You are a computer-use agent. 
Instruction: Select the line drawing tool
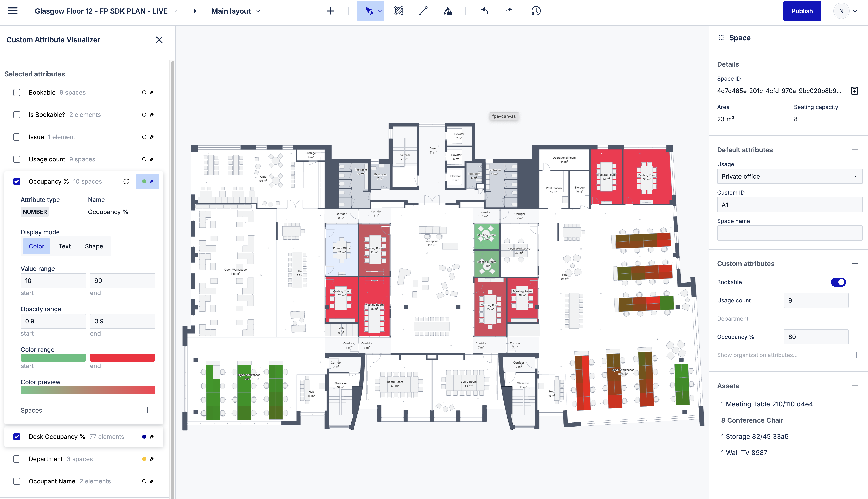click(x=423, y=11)
